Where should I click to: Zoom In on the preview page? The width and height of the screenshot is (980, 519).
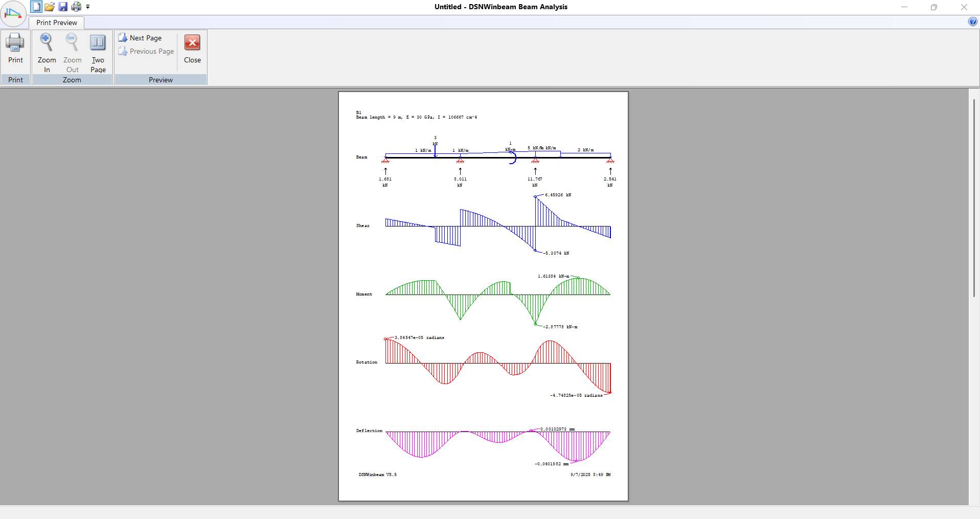pos(47,53)
